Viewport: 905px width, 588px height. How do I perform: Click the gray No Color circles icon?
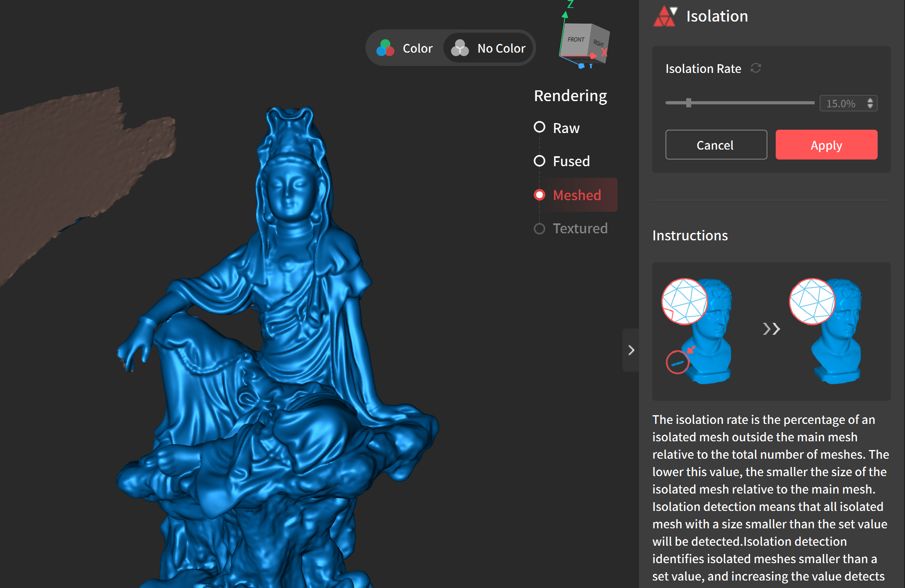click(x=460, y=48)
